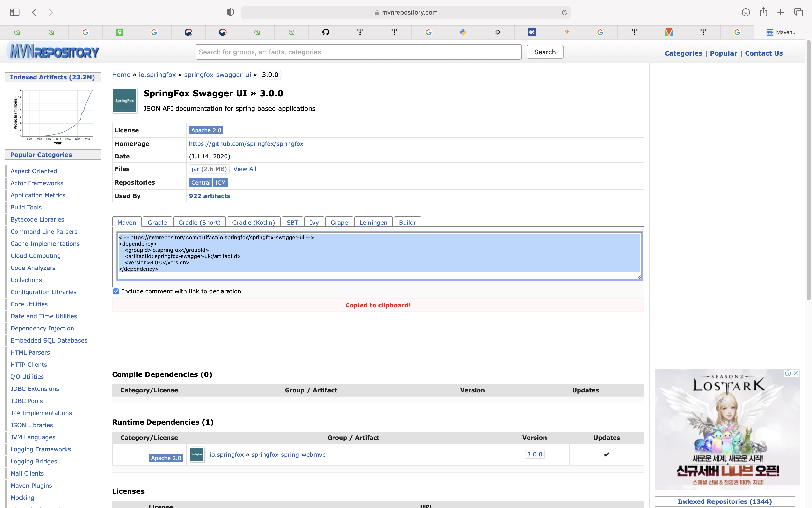Open the Popular link
Image resolution: width=812 pixels, height=508 pixels.
[723, 53]
